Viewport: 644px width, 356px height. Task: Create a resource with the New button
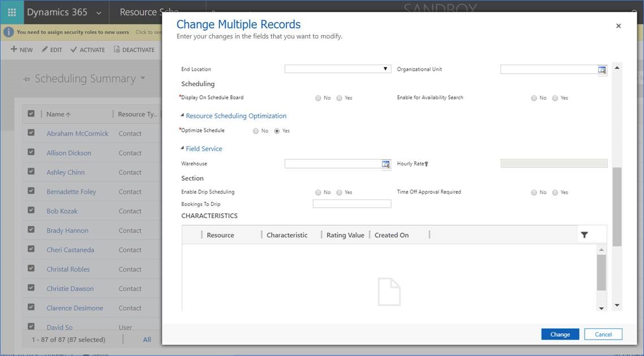tap(21, 49)
